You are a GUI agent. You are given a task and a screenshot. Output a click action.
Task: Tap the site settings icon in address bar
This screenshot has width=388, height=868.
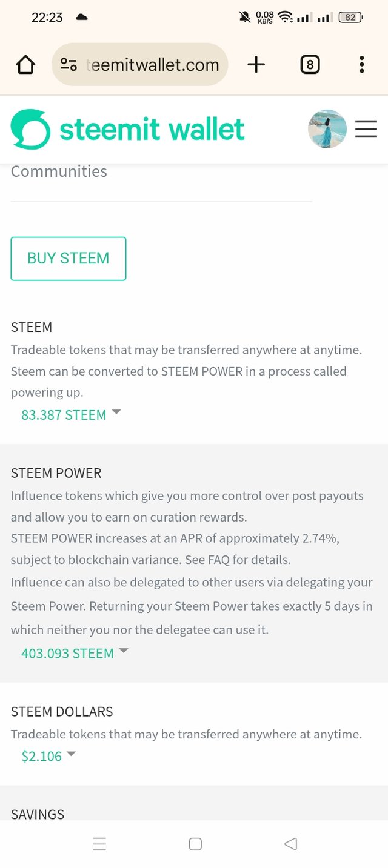69,64
